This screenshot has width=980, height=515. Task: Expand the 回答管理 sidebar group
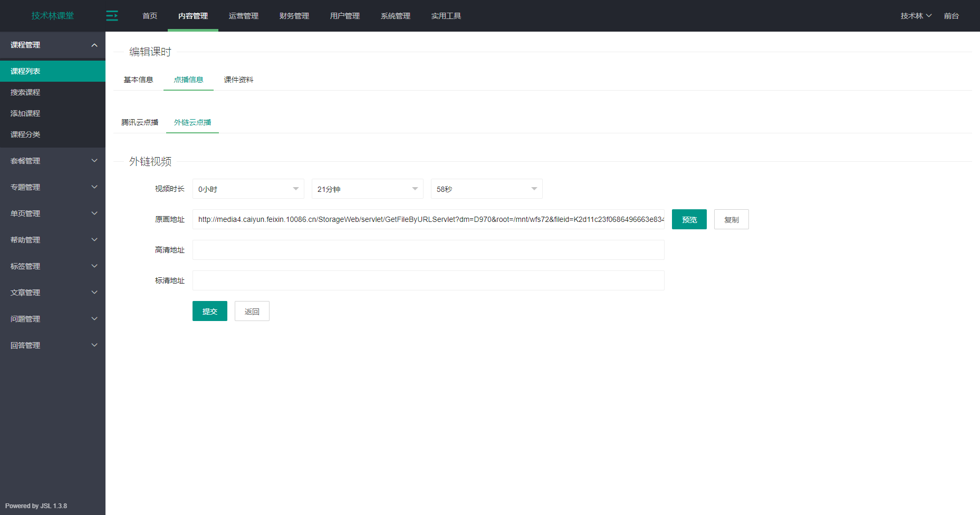click(53, 345)
